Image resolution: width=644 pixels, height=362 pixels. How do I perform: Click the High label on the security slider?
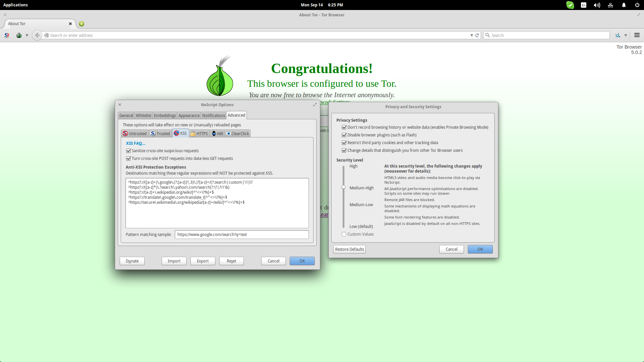354,166
